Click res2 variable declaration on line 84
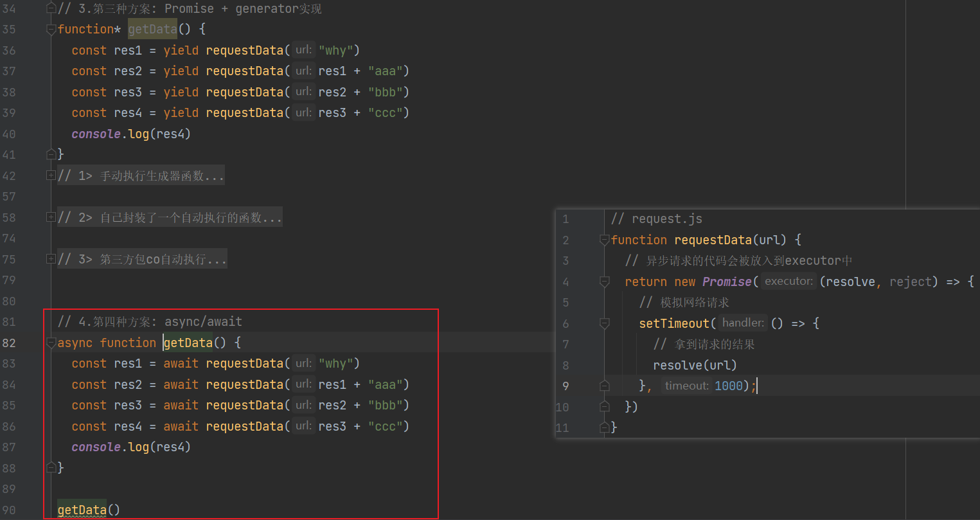 [x=128, y=384]
